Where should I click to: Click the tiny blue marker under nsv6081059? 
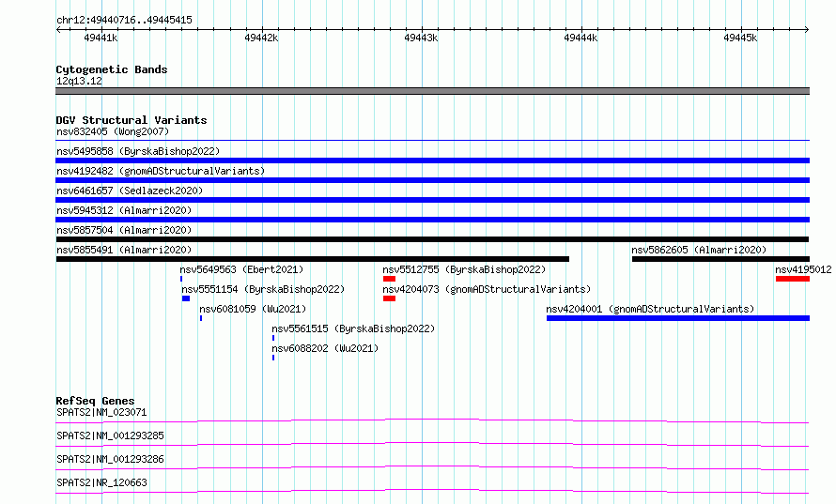201,318
